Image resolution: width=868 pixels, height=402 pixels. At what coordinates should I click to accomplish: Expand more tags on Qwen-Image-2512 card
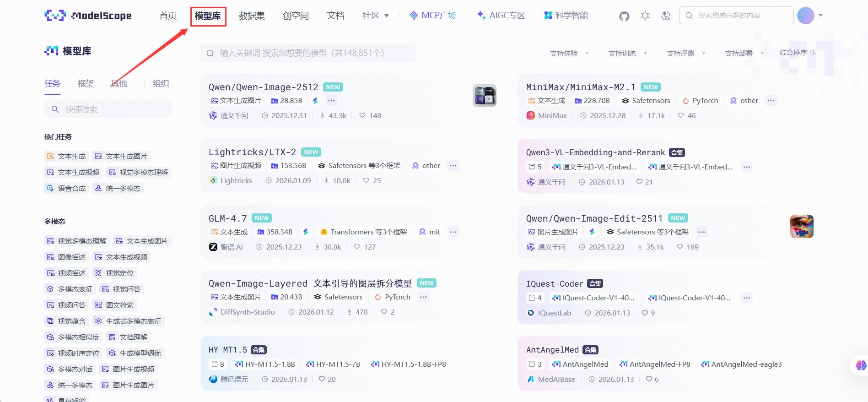[x=331, y=101]
